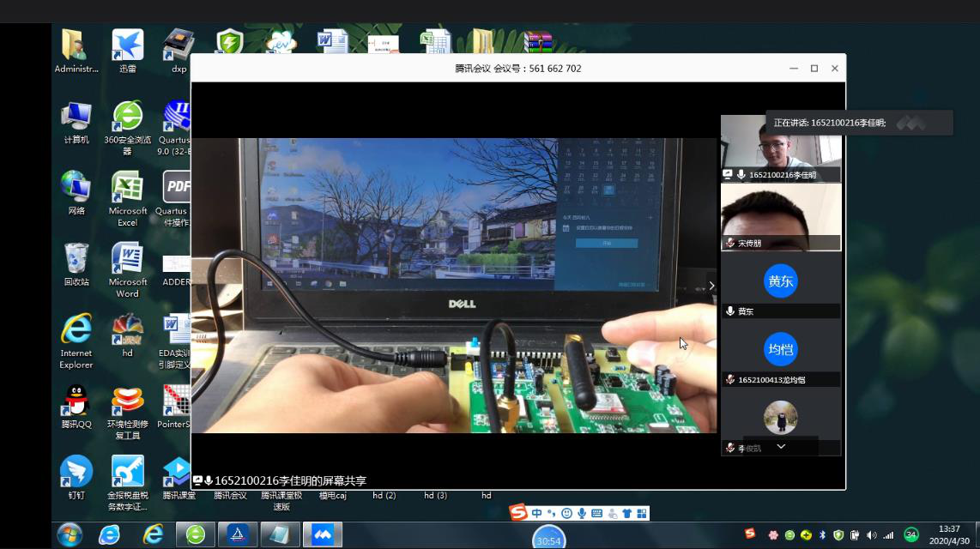Click the Bluetooth tray icon
Viewport: 980px width, 549px height.
coord(822,534)
